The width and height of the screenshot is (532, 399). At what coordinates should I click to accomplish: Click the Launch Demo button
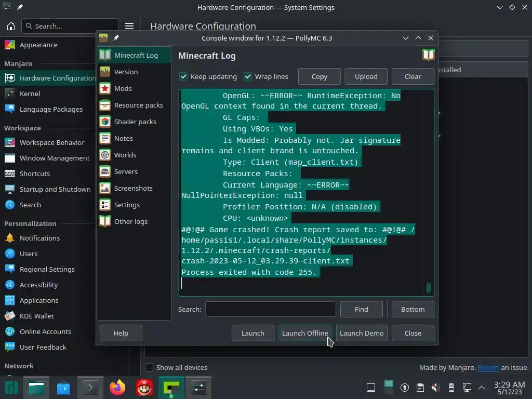click(x=362, y=333)
